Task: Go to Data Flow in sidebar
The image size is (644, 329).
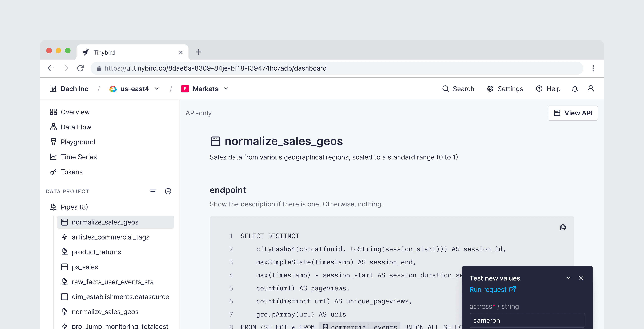Action: tap(70, 127)
